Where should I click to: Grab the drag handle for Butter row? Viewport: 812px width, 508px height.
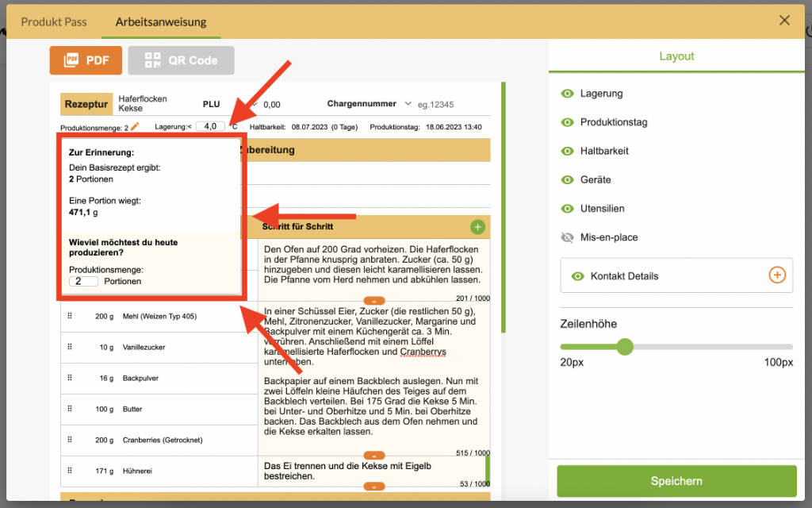(x=70, y=409)
